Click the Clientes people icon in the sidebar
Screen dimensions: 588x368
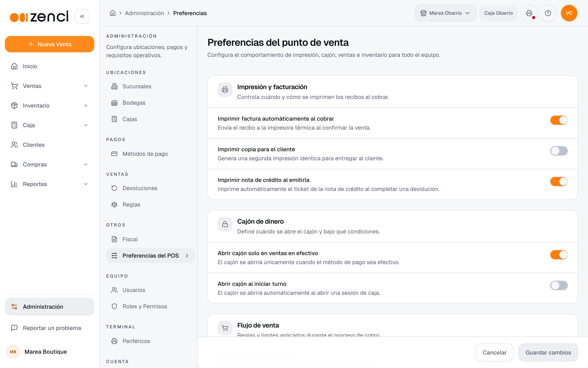tap(14, 145)
